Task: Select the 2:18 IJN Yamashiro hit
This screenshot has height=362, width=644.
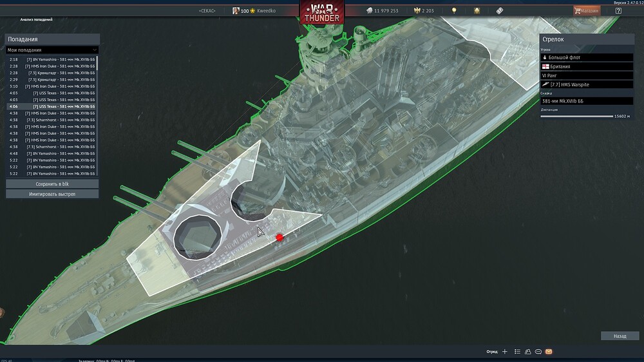Action: tap(52, 59)
